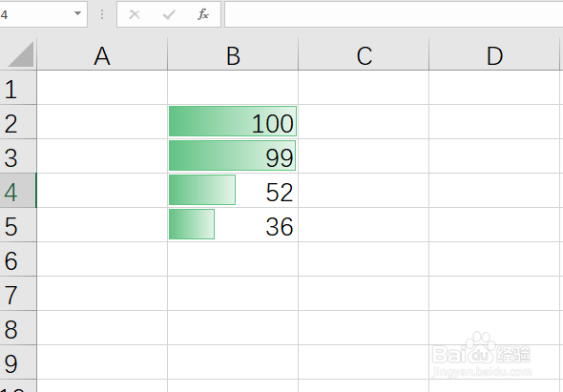
Task: Select column D header
Action: pos(494,54)
